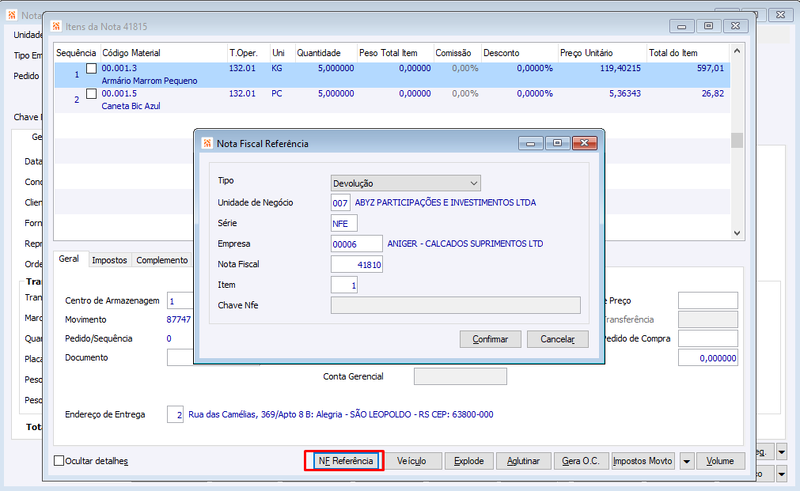Click the Conta Gerencial field
Image resolution: width=800 pixels, height=491 pixels.
[460, 377]
